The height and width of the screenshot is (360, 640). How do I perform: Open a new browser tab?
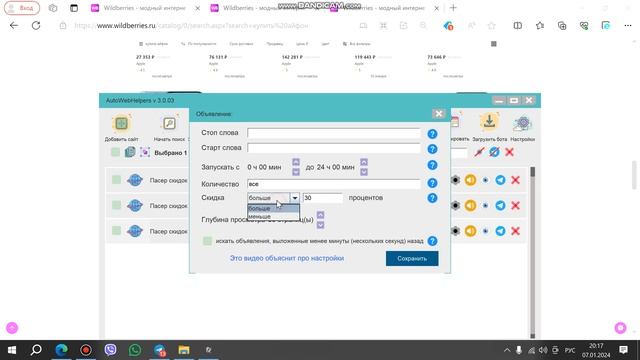[x=453, y=8]
